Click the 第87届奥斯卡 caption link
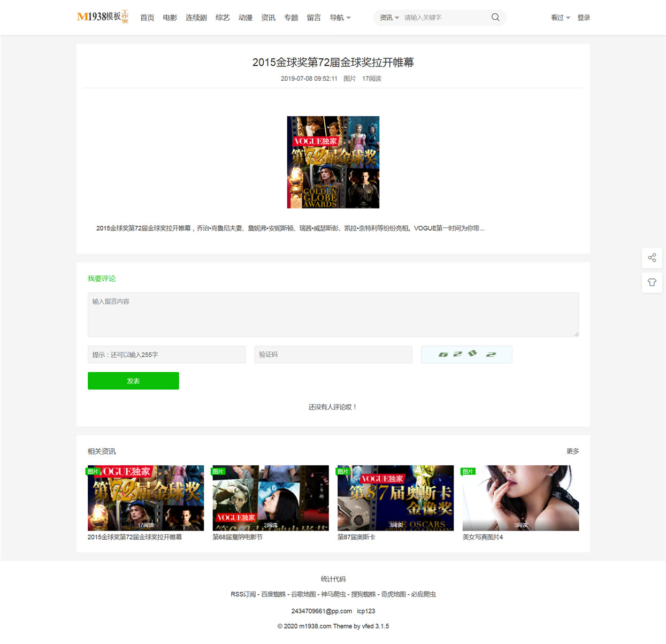Image resolution: width=666 pixels, height=644 pixels. [356, 537]
